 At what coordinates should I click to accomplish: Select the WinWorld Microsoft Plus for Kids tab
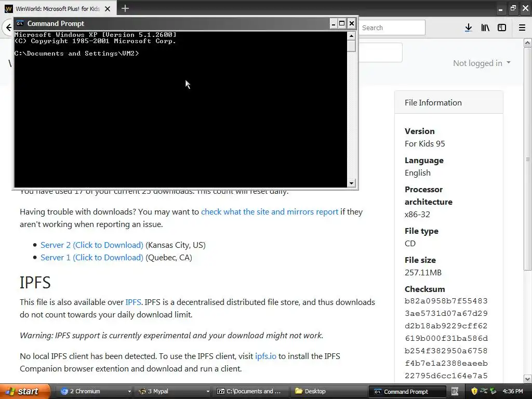click(x=58, y=8)
